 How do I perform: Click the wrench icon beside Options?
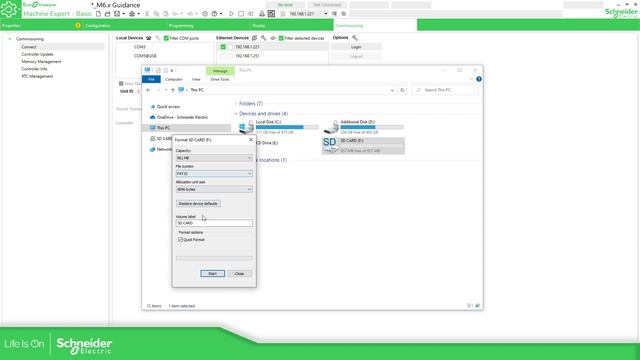tap(355, 38)
